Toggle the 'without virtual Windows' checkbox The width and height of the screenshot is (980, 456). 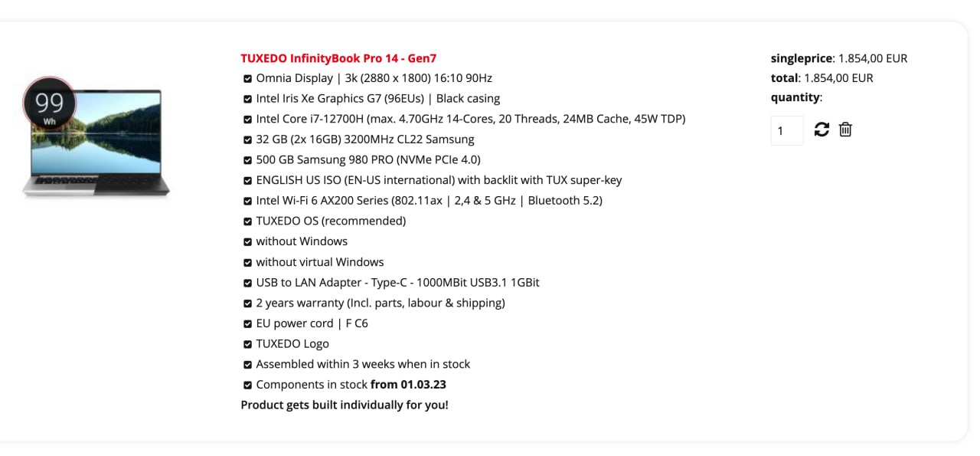(x=247, y=262)
